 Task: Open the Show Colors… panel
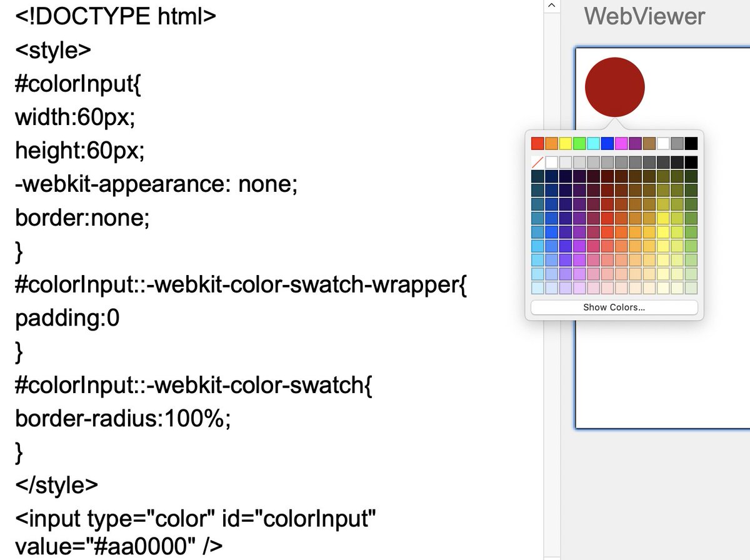pos(614,307)
